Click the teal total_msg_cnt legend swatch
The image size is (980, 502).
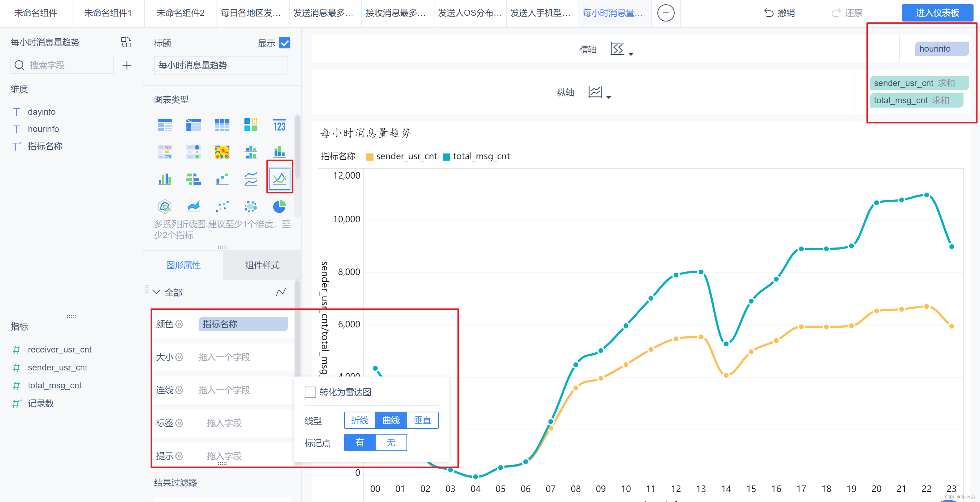(447, 157)
